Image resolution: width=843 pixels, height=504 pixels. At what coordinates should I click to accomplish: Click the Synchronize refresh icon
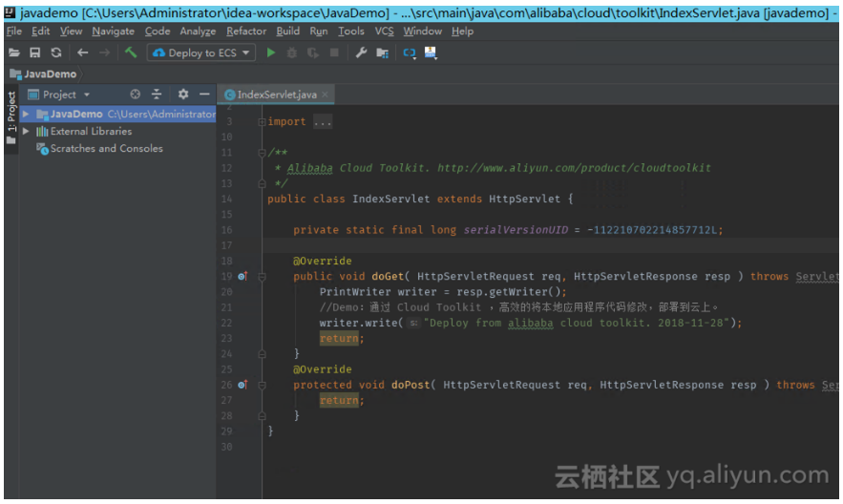point(56,52)
